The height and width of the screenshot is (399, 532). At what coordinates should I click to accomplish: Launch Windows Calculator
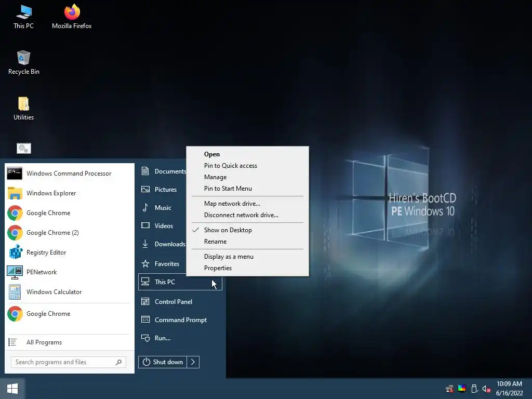pos(68,292)
